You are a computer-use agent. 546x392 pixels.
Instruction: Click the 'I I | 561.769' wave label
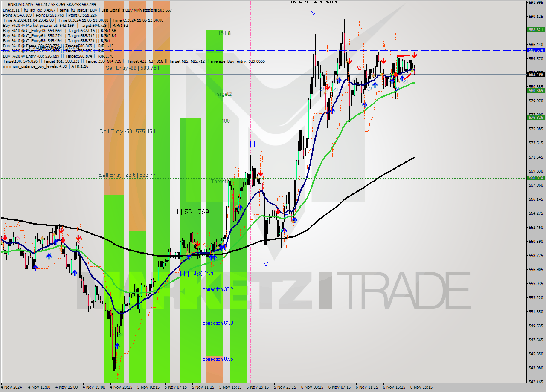pos(191,212)
